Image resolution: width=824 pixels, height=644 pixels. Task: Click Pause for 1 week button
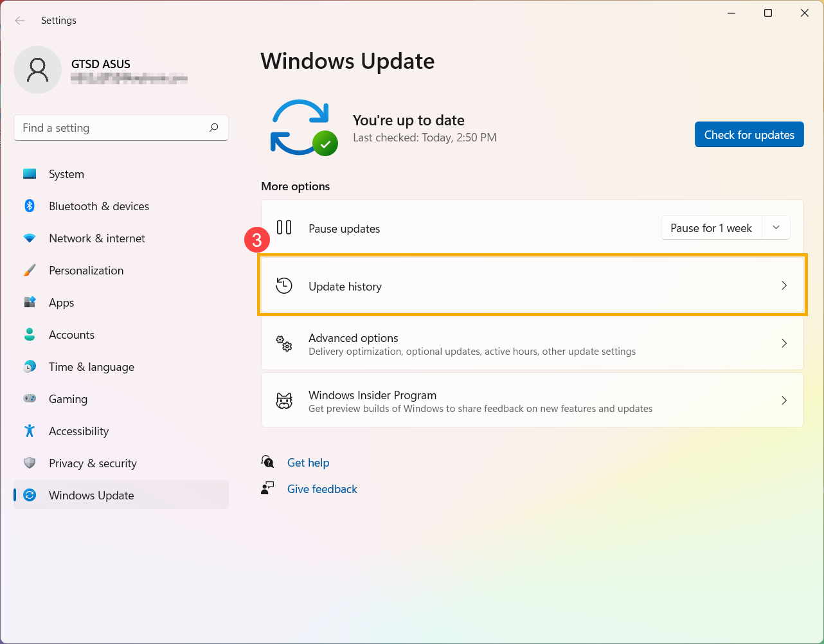pyautogui.click(x=712, y=228)
